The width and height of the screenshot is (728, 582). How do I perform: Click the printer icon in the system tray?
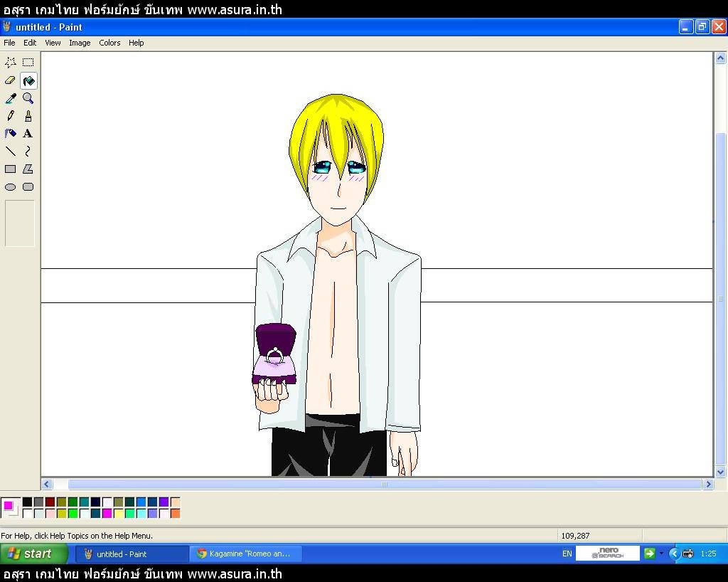688,554
